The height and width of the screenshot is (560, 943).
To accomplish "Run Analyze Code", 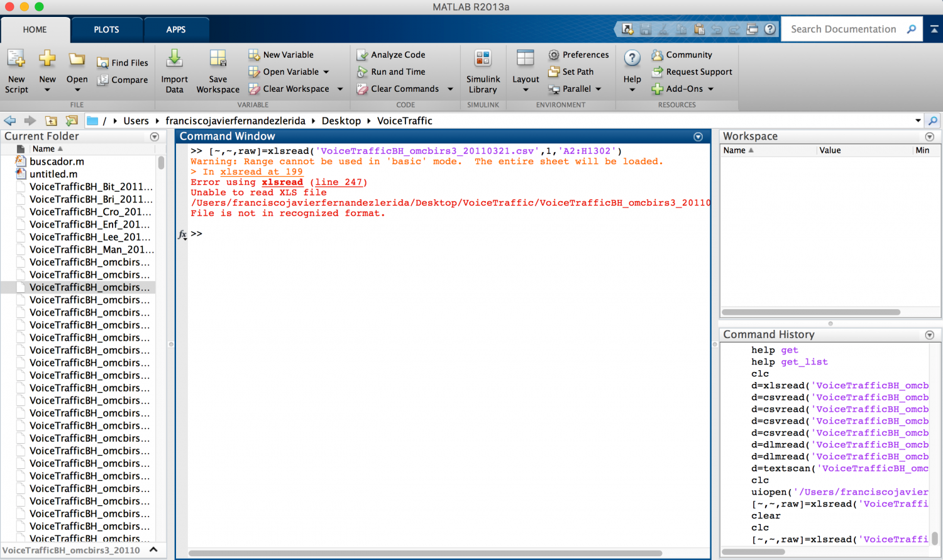I will (391, 55).
